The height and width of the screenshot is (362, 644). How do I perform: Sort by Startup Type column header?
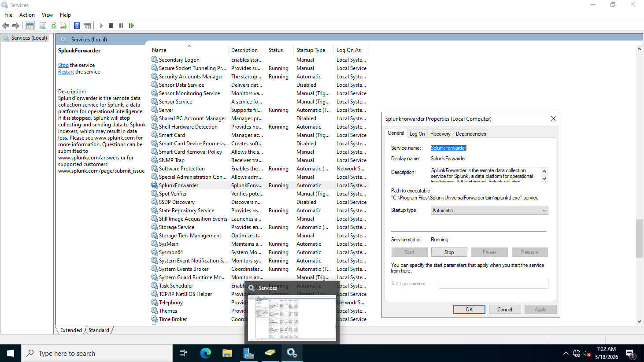[x=314, y=50]
